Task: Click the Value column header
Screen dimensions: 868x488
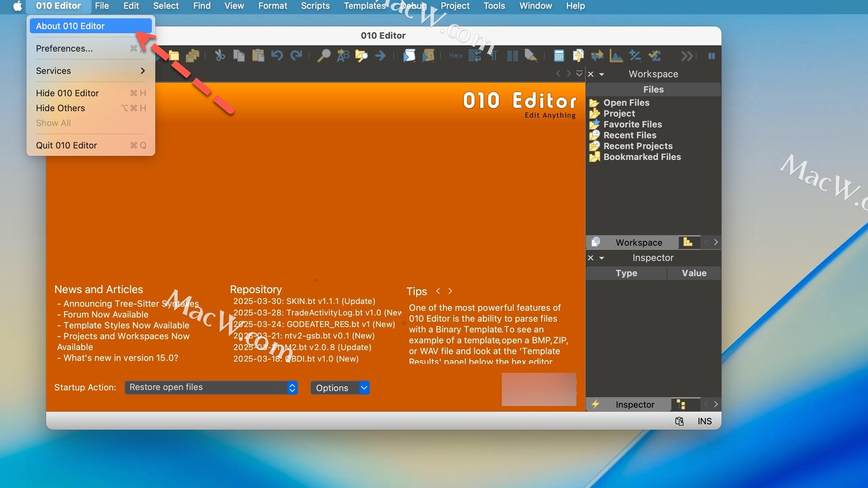Action: coord(694,273)
